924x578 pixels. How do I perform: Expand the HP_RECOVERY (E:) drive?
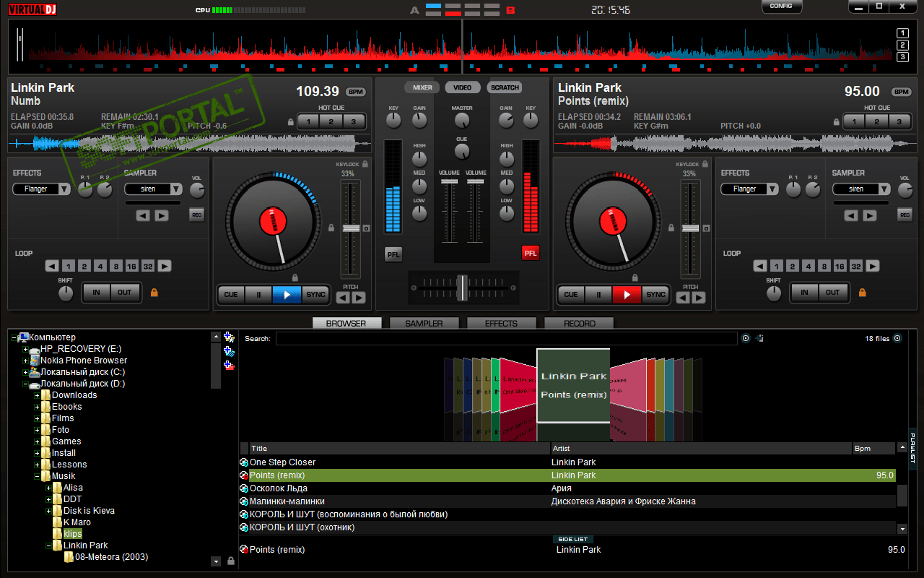(25, 349)
